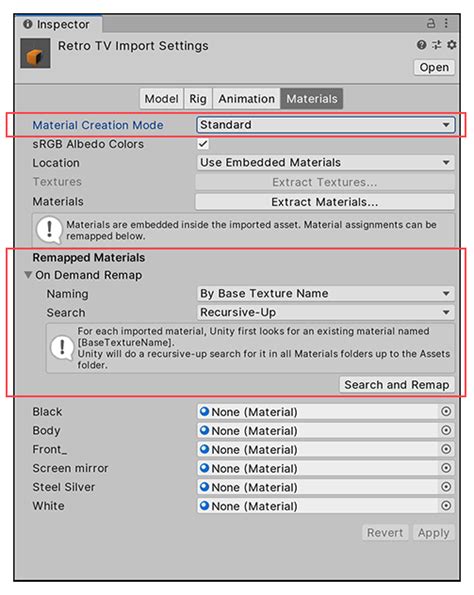Open the Search dropdown set to Recursive-Up
Screen dimensions: 474x595
325,312
